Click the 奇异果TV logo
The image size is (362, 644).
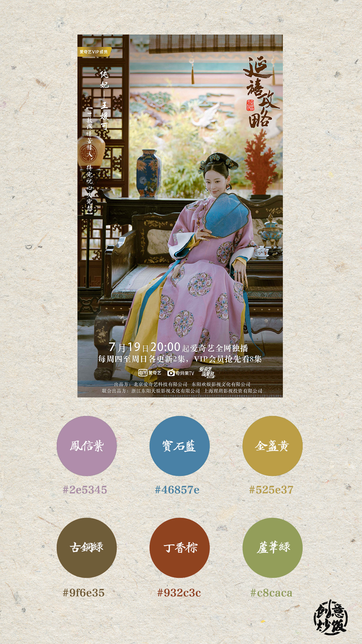tap(181, 373)
